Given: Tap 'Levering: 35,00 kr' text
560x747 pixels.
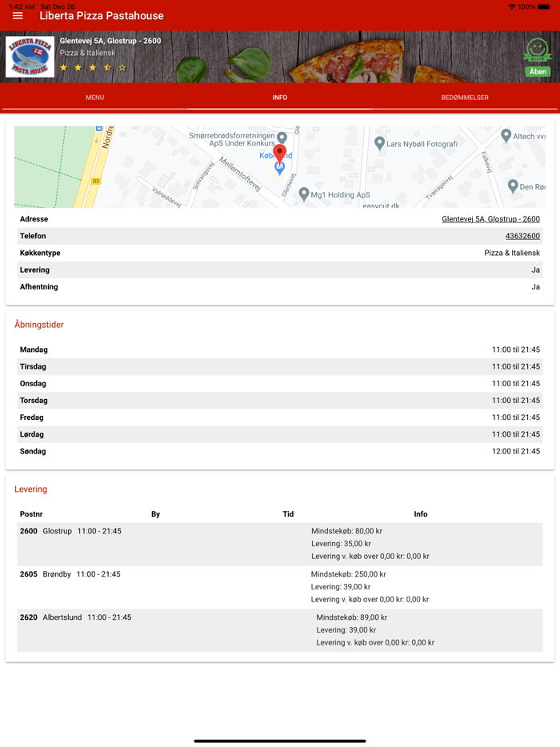Looking at the screenshot, I should tap(341, 544).
